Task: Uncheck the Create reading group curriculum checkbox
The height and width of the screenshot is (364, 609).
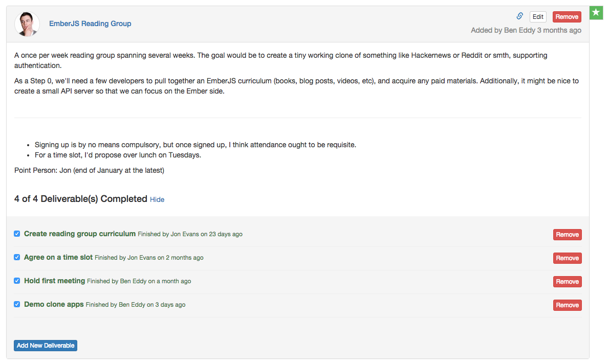Action: pyautogui.click(x=17, y=234)
